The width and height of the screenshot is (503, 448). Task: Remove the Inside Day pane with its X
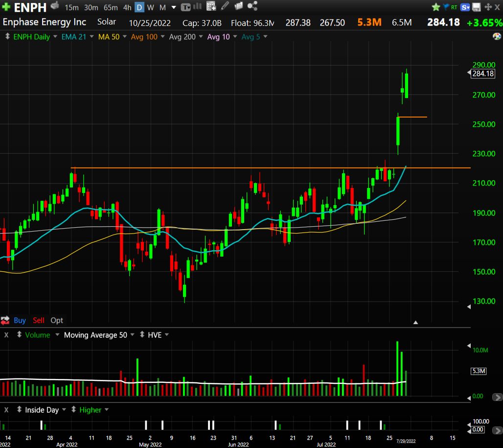(x=6, y=410)
